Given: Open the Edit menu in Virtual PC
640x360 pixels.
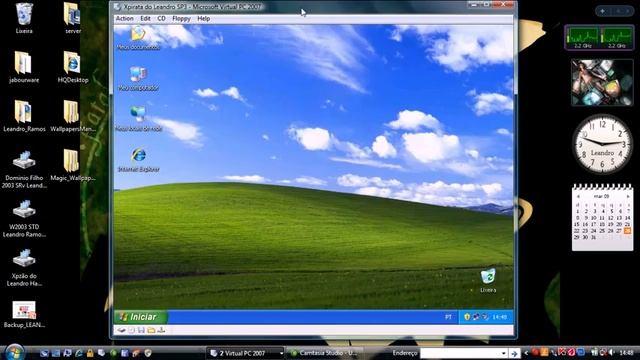Looking at the screenshot, I should [145, 19].
